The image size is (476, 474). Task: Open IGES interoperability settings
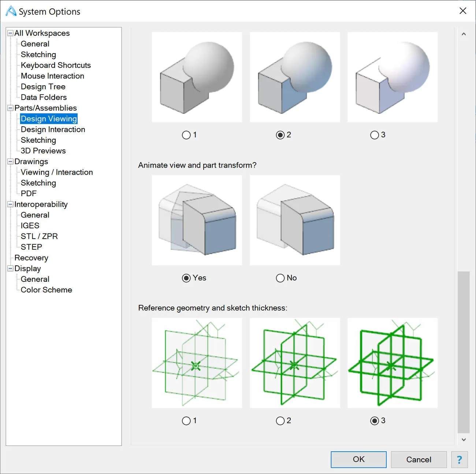click(30, 226)
